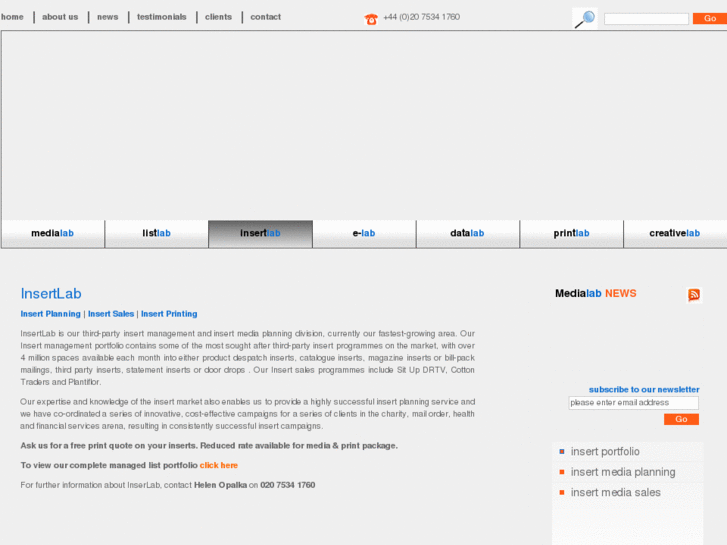Click subscribe to our newsletter text
This screenshot has height=545, width=727.
[644, 390]
